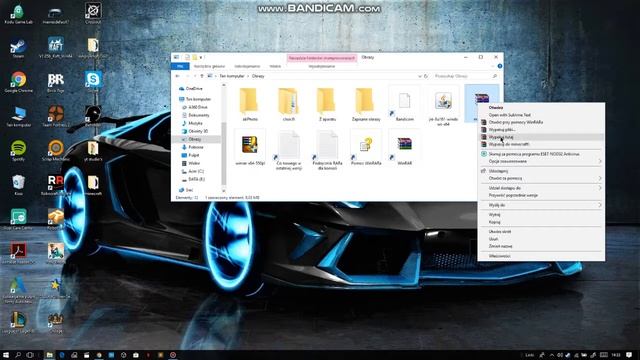640x360 pixels.
Task: Expand the Explorer ribbon chevron
Action: (x=493, y=66)
